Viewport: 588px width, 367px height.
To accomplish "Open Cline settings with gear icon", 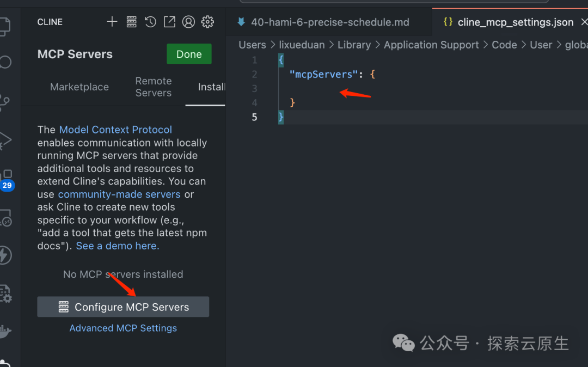I will [x=207, y=22].
